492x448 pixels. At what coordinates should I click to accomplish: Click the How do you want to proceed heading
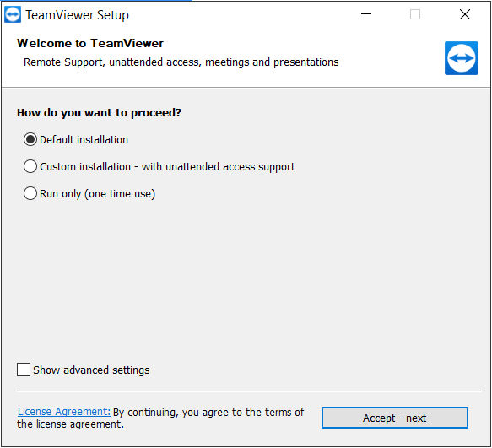(x=99, y=112)
